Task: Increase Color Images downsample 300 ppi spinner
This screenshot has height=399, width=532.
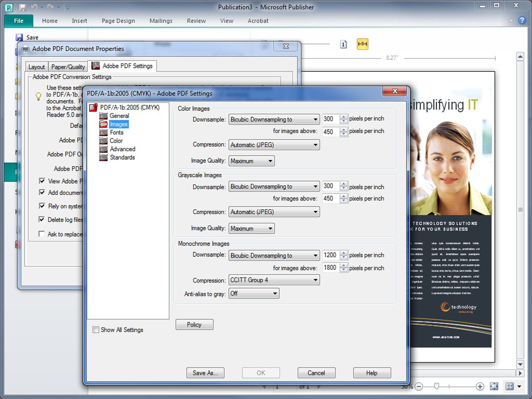Action: coord(344,117)
